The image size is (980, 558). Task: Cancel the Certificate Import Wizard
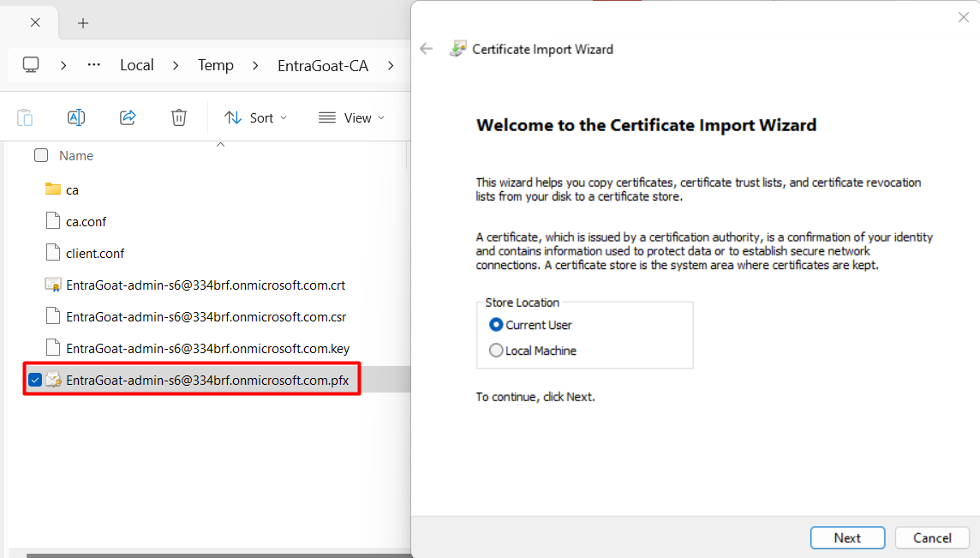point(932,537)
